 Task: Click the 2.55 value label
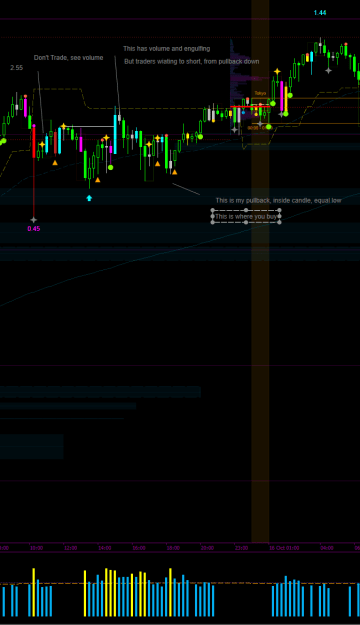coord(17,68)
